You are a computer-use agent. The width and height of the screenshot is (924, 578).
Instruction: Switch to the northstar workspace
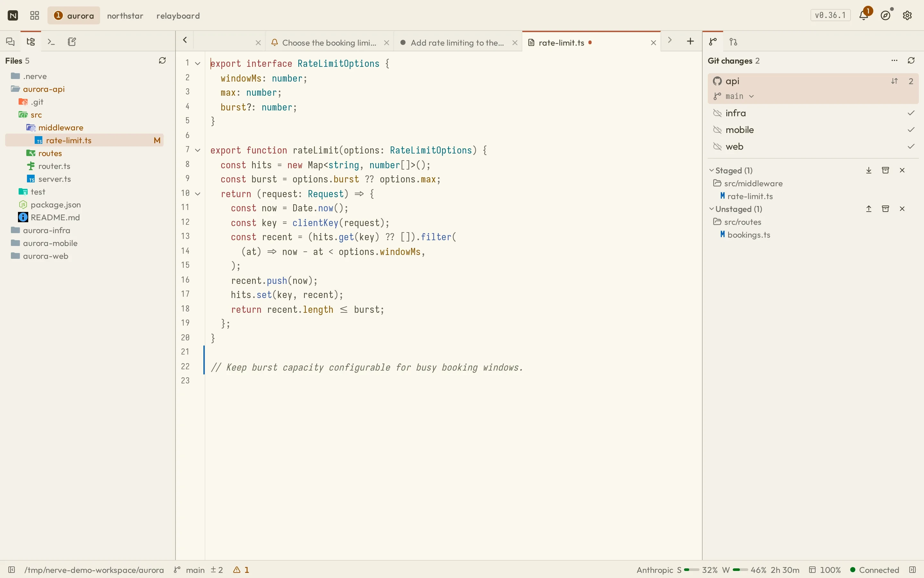(x=125, y=16)
